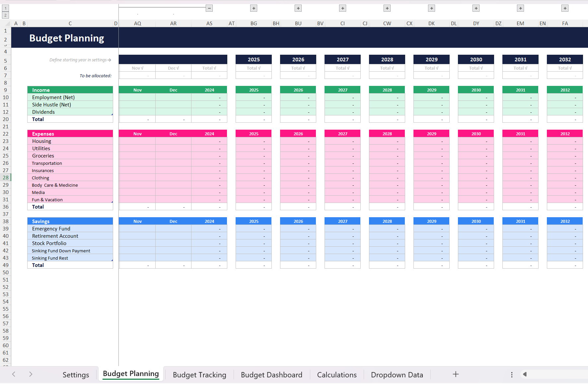Viewport: 588px width, 384px height.
Task: Open the Settings sheet tab
Action: coord(76,374)
